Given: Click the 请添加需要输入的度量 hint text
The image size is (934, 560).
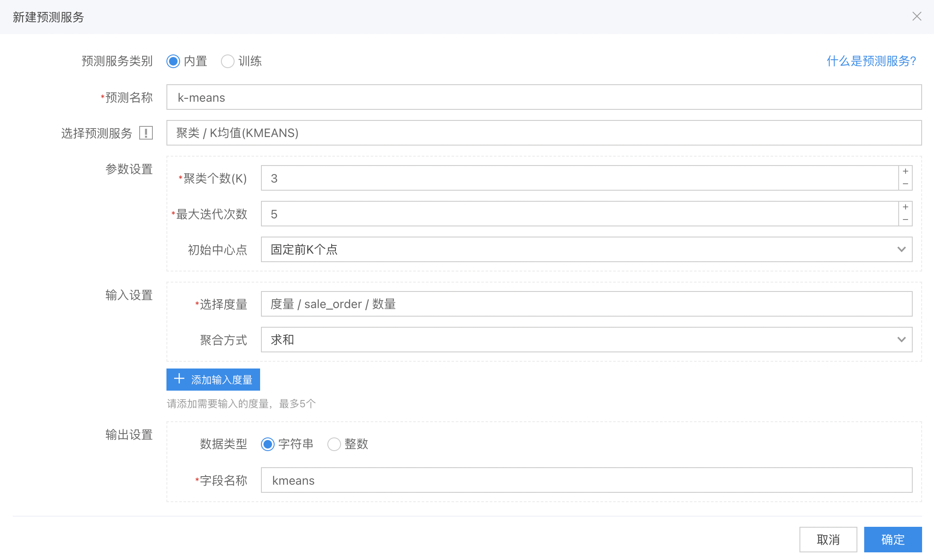Looking at the screenshot, I should tap(241, 403).
